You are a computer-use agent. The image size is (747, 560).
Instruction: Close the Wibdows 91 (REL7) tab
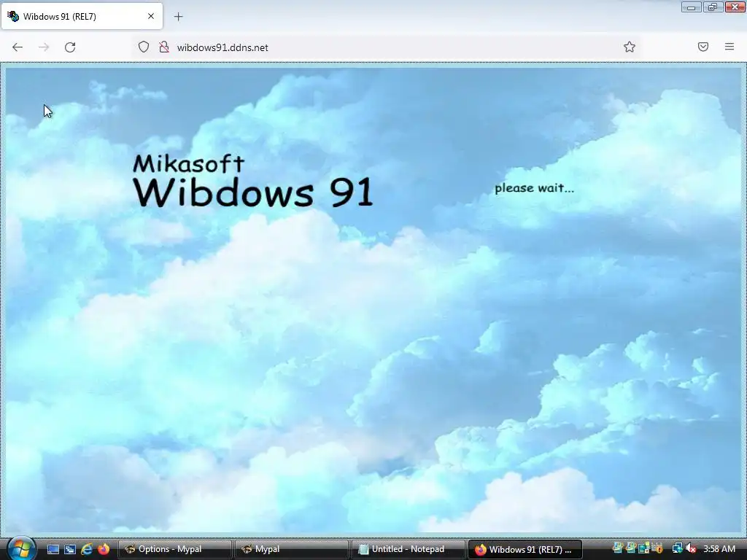pos(150,16)
